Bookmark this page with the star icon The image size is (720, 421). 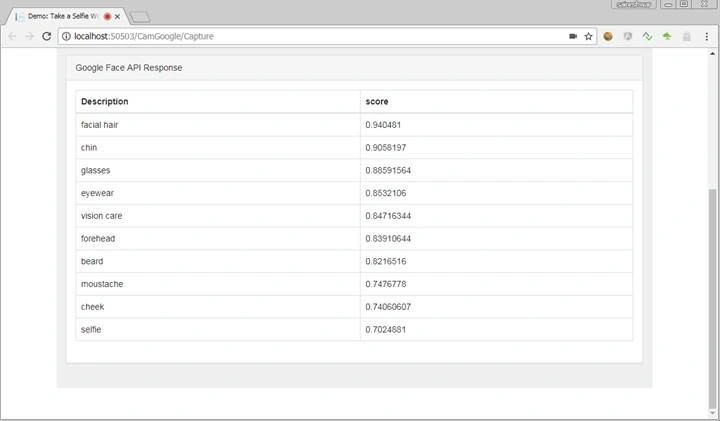tap(588, 36)
